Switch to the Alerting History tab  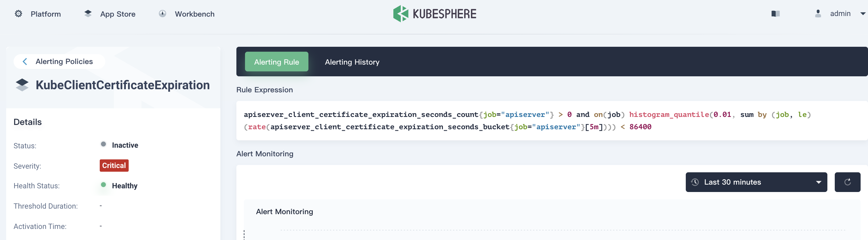[352, 62]
